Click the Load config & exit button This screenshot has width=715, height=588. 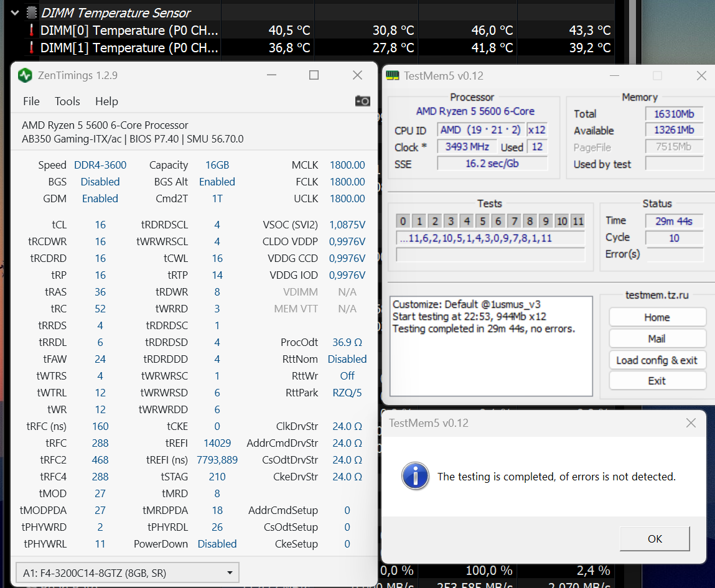(x=657, y=360)
